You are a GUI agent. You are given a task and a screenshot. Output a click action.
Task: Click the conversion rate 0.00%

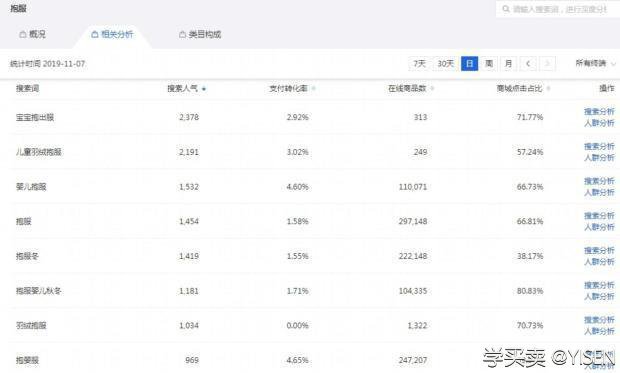297,326
